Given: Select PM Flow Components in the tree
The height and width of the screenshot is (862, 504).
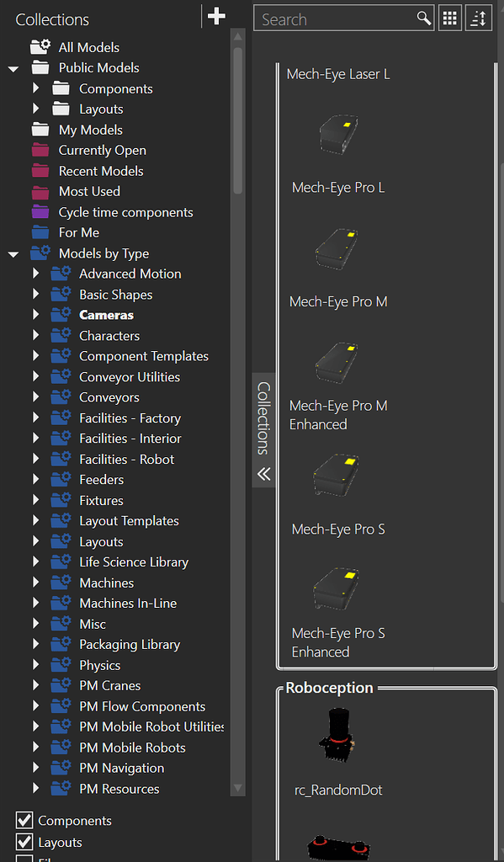Looking at the screenshot, I should click(x=142, y=706).
